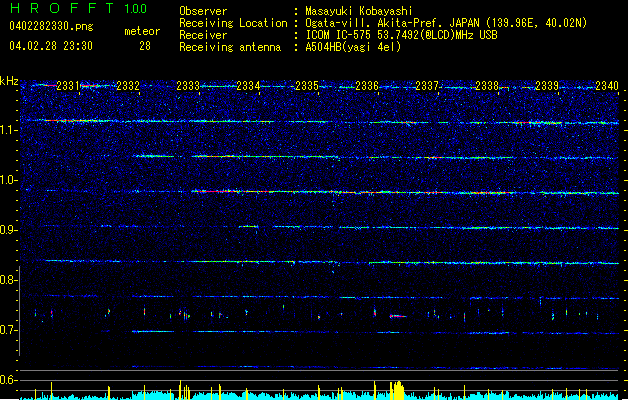This screenshot has width=629, height=400.
Task: Click the long red meteor echo after 2336
Action: (x=398, y=316)
